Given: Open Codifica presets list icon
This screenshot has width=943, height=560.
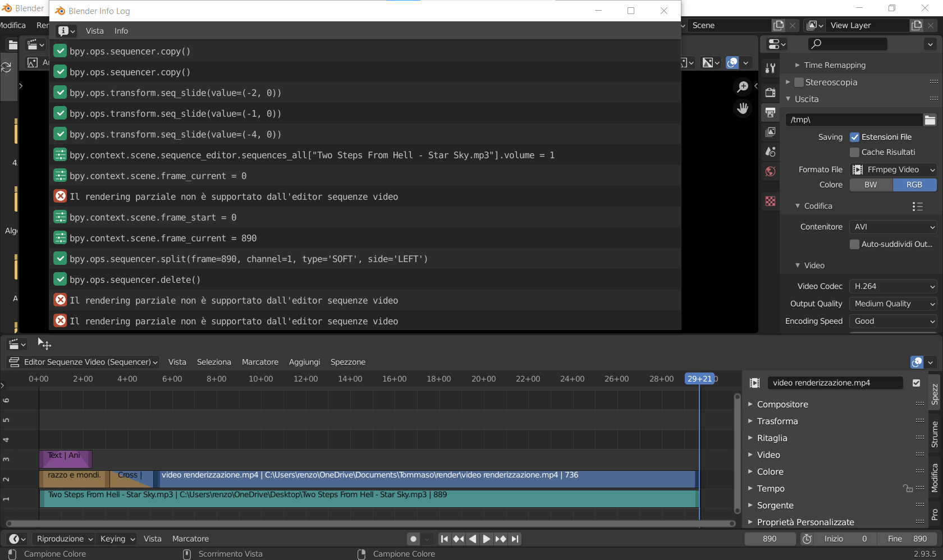Looking at the screenshot, I should 917,206.
